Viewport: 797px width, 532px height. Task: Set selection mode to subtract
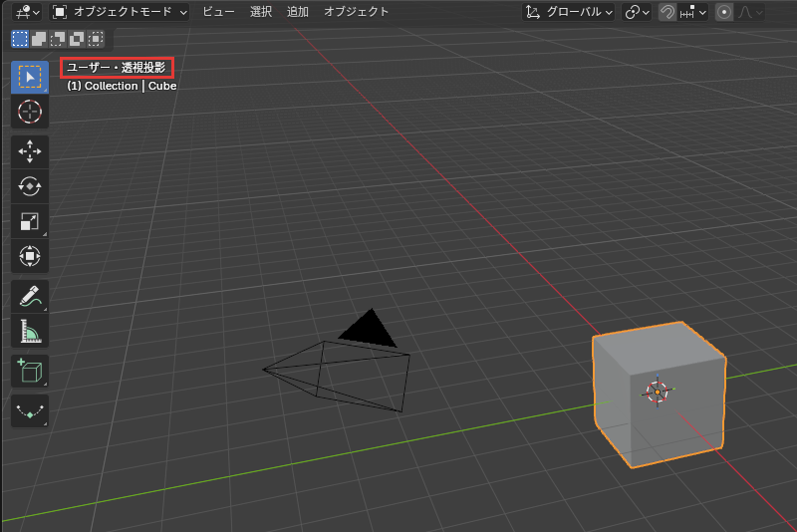(x=58, y=39)
